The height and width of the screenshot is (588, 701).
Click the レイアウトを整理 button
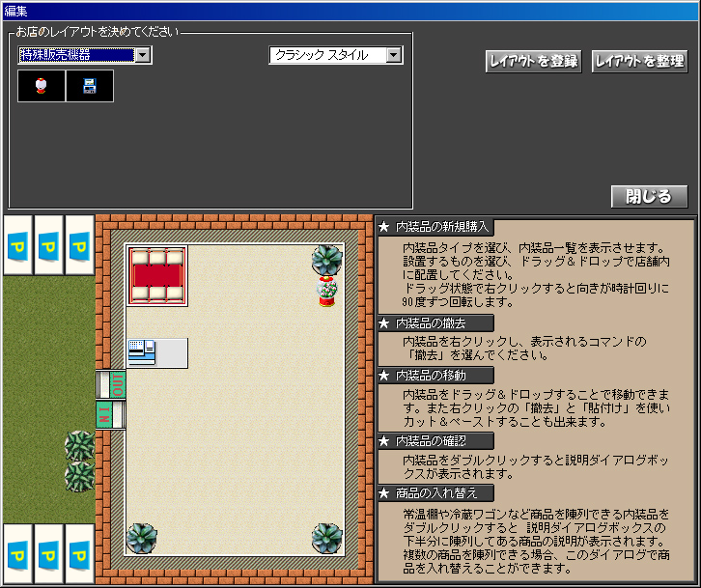click(x=639, y=61)
